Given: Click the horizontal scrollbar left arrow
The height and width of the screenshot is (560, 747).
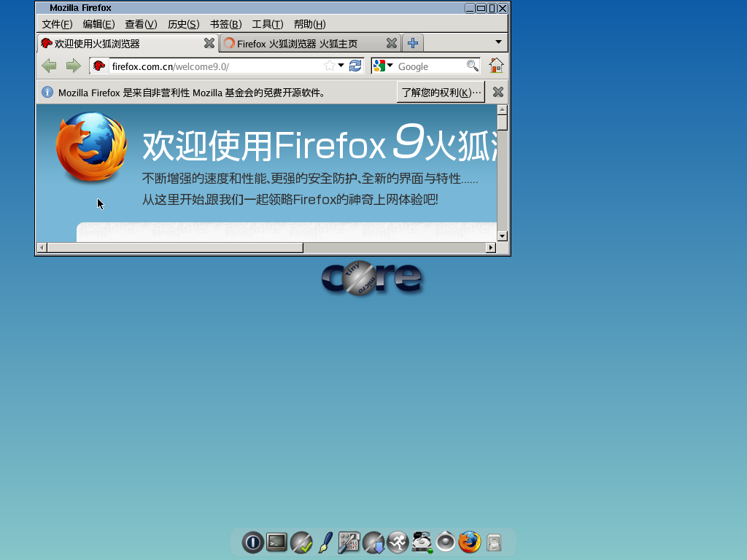Looking at the screenshot, I should pyautogui.click(x=42, y=247).
